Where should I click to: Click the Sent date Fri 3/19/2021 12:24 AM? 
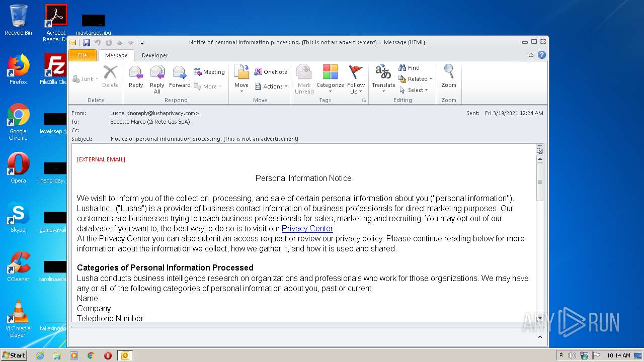point(514,113)
